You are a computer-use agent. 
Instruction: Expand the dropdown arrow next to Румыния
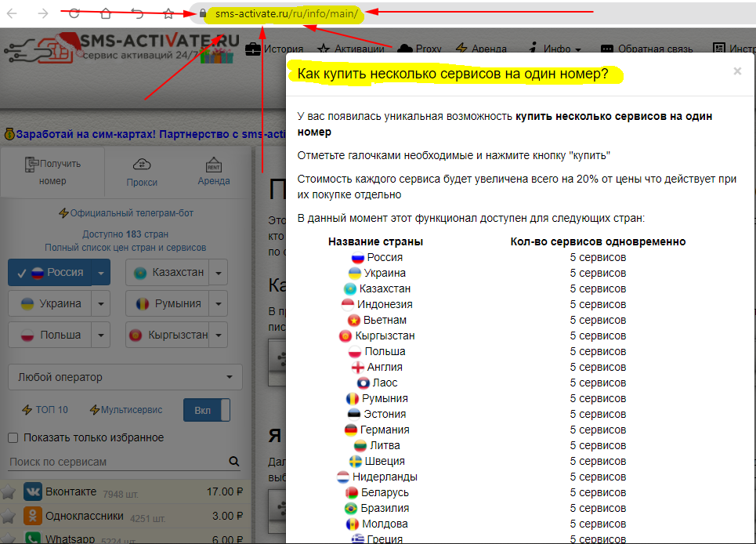(x=219, y=304)
